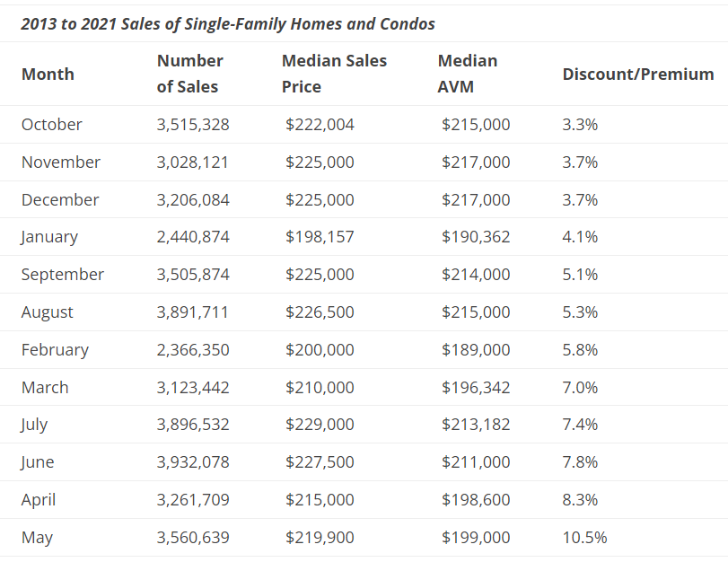This screenshot has height=562, width=728.
Task: Select the May month cell
Action: point(37,538)
